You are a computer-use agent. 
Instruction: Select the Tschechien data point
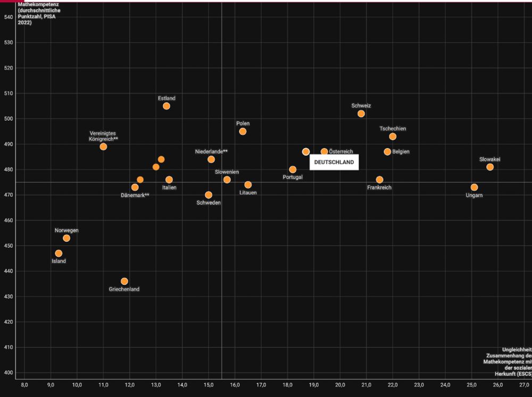393,137
